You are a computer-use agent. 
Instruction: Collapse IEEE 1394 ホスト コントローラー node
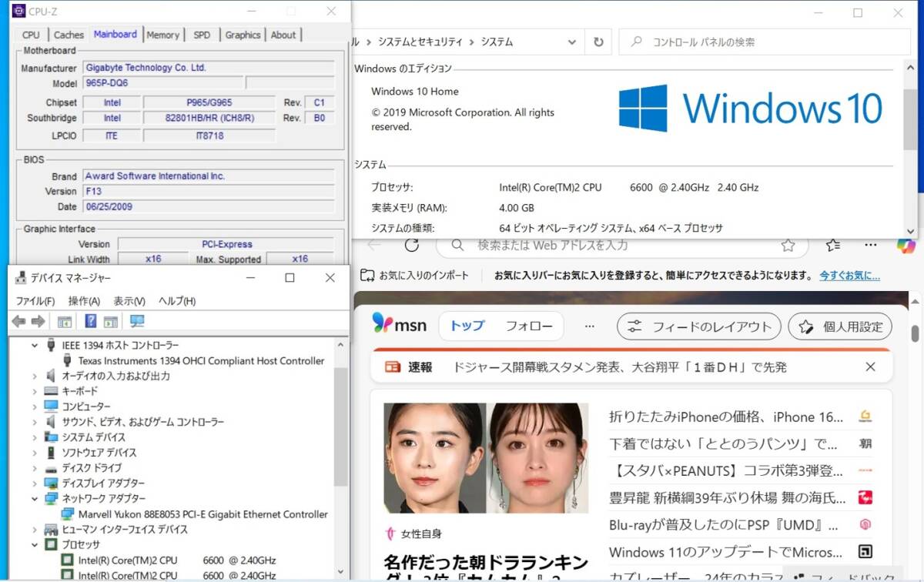[x=35, y=346]
